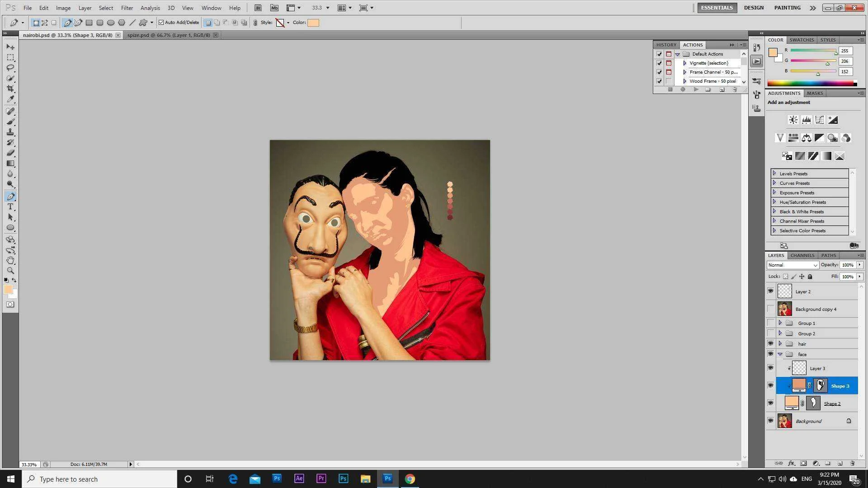868x488 pixels.
Task: Select the Gradient tool
Action: [10, 163]
